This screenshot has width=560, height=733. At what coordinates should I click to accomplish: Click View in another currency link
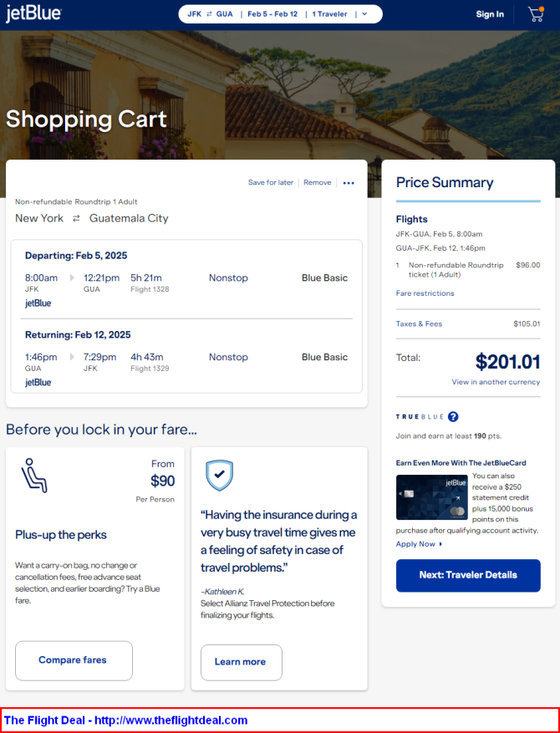coord(496,382)
